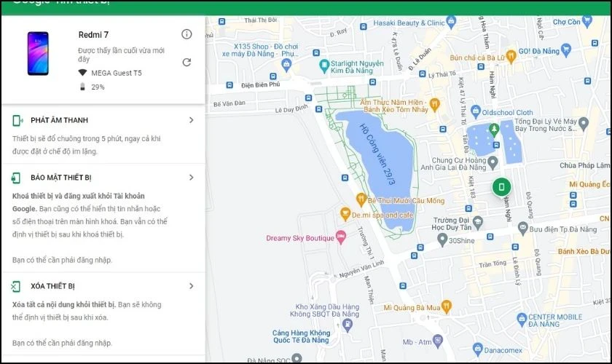Select the XÓA THIẾT BỊ option
This screenshot has height=364, width=612.
tap(52, 287)
